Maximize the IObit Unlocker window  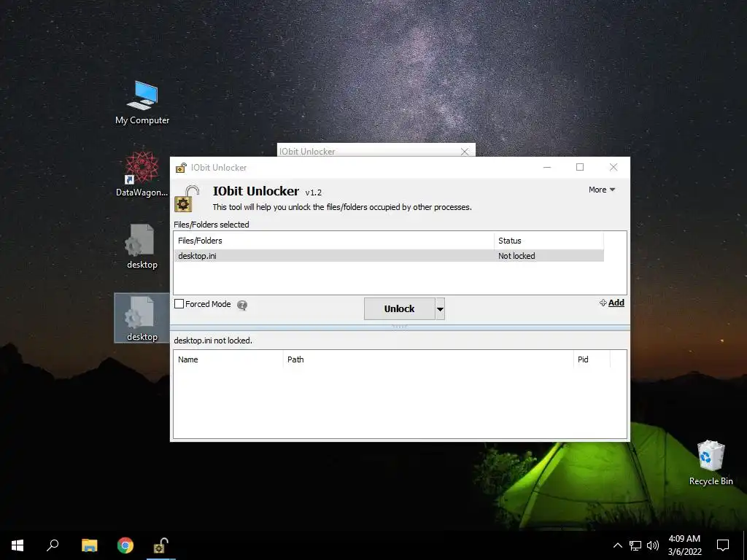(x=580, y=167)
